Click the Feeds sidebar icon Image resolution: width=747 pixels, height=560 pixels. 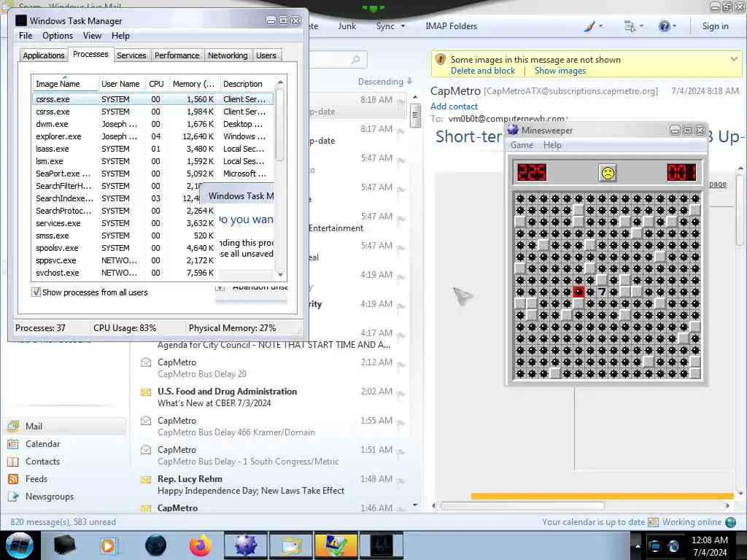(x=13, y=479)
